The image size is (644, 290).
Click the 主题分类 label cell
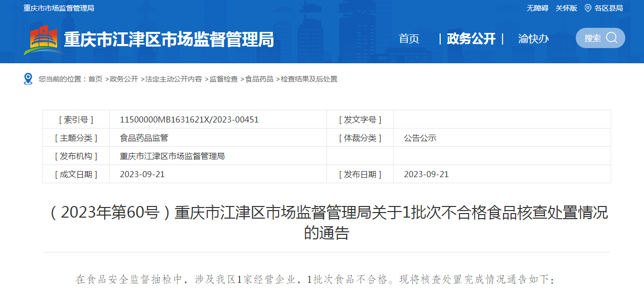[76, 138]
